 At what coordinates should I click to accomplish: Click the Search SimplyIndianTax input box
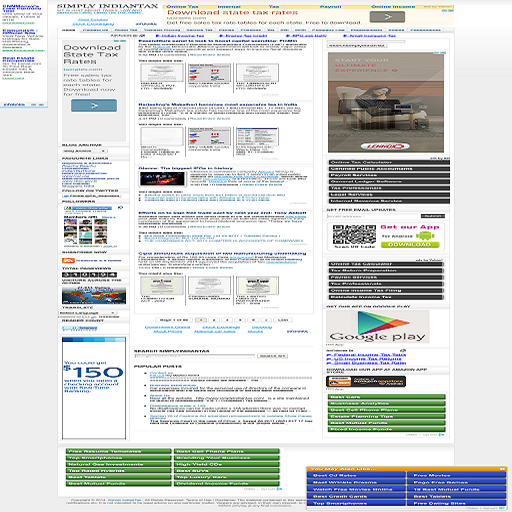(x=194, y=356)
